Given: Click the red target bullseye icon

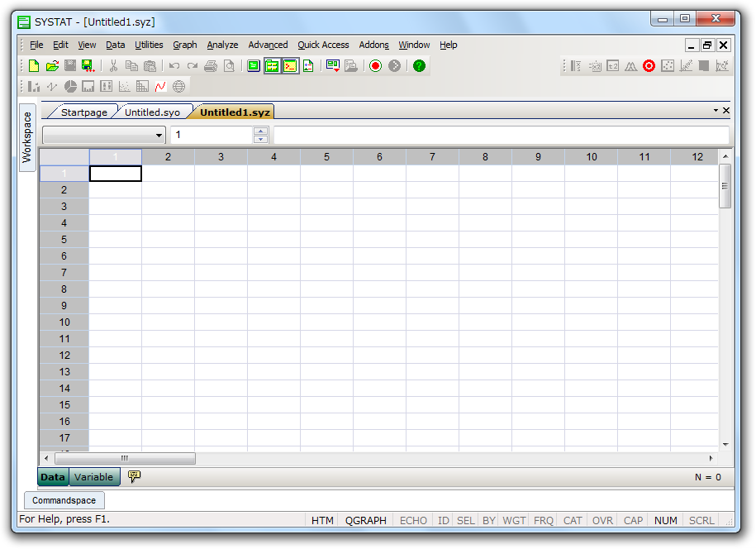Looking at the screenshot, I should coord(649,65).
